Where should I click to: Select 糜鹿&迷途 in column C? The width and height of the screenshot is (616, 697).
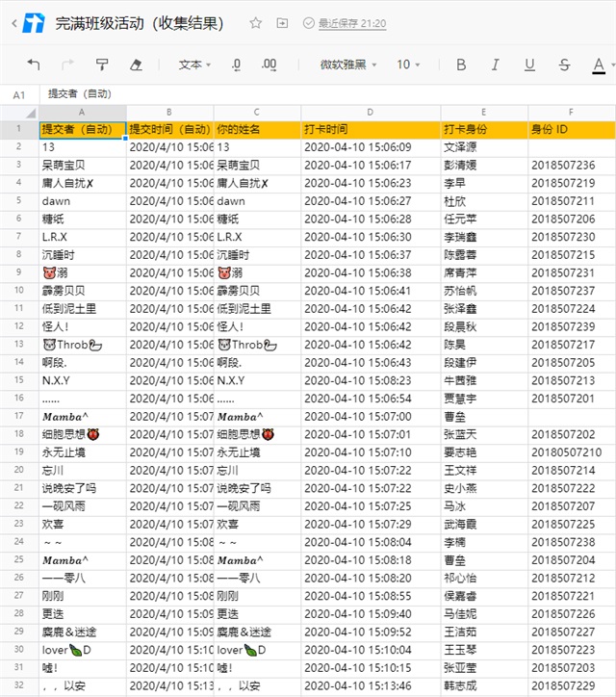tap(257, 632)
